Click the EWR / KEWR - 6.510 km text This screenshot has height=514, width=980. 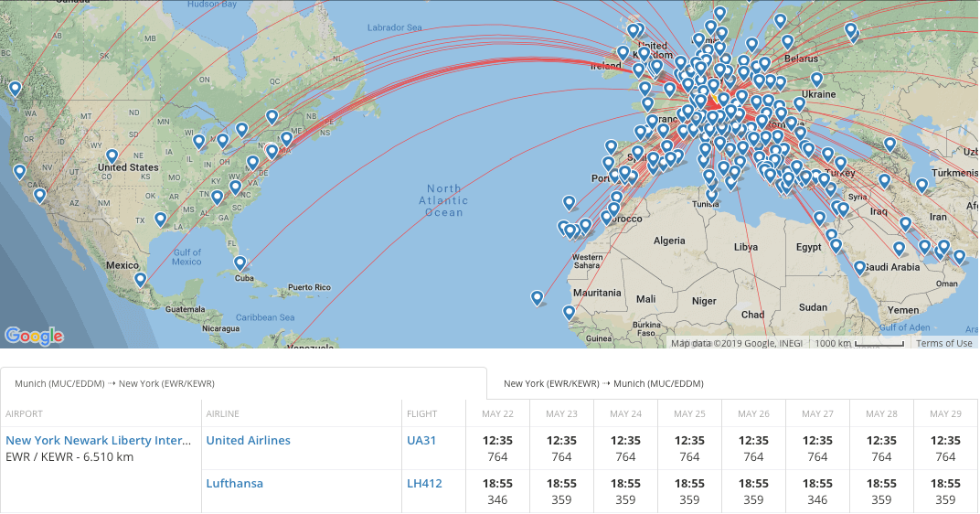coord(69,456)
